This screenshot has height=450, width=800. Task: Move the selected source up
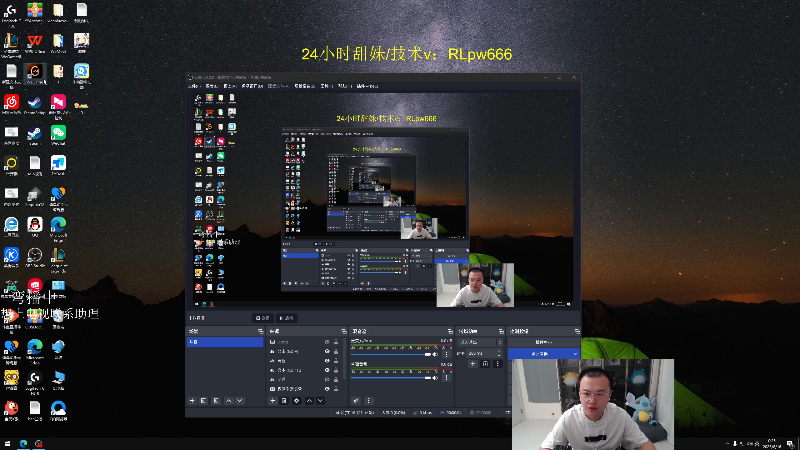309,401
